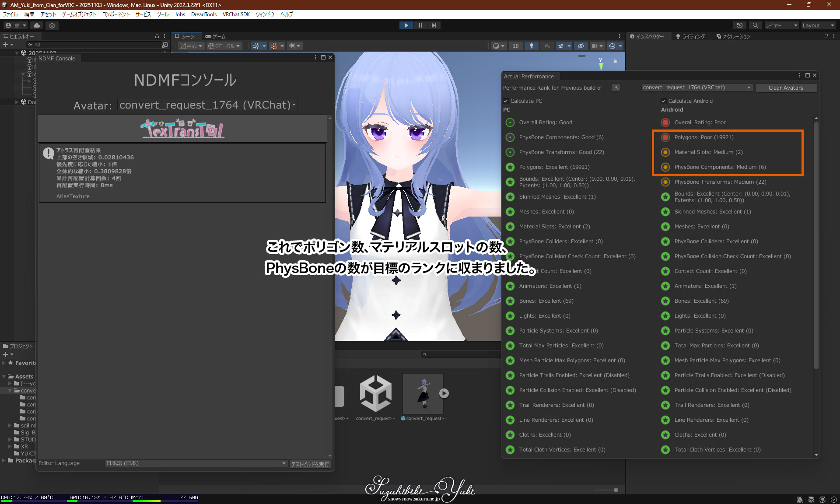The width and height of the screenshot is (840, 504).
Task: Switch to the ゲーム tab
Action: [x=216, y=36]
